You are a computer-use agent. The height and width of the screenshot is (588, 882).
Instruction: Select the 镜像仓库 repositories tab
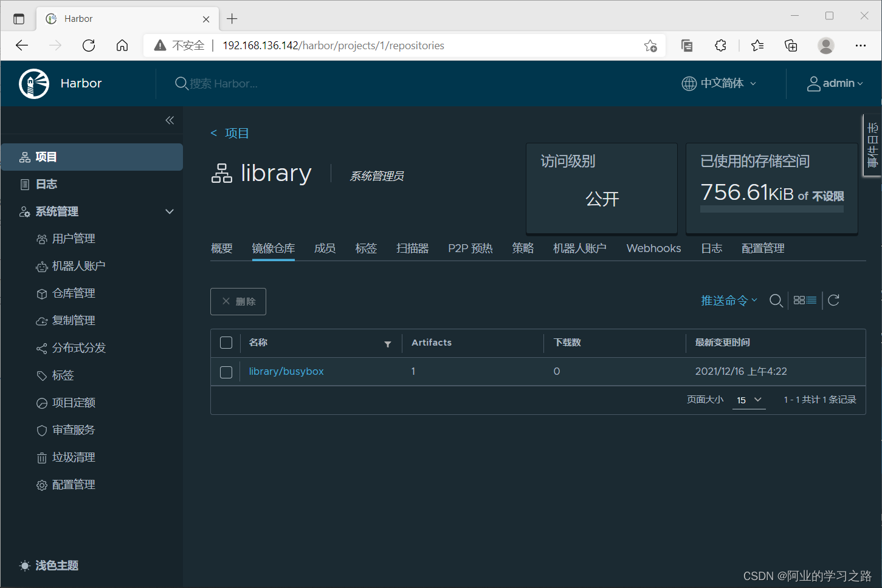pos(274,248)
